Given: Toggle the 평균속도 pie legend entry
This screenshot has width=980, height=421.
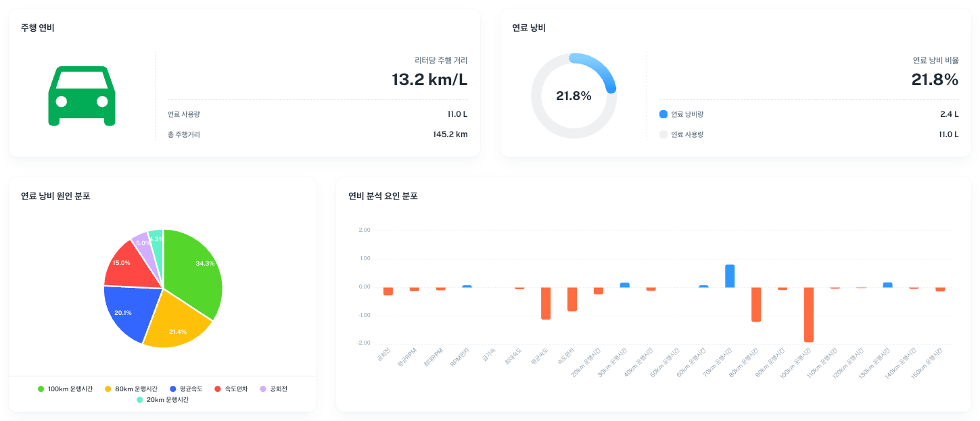Looking at the screenshot, I should [x=186, y=389].
